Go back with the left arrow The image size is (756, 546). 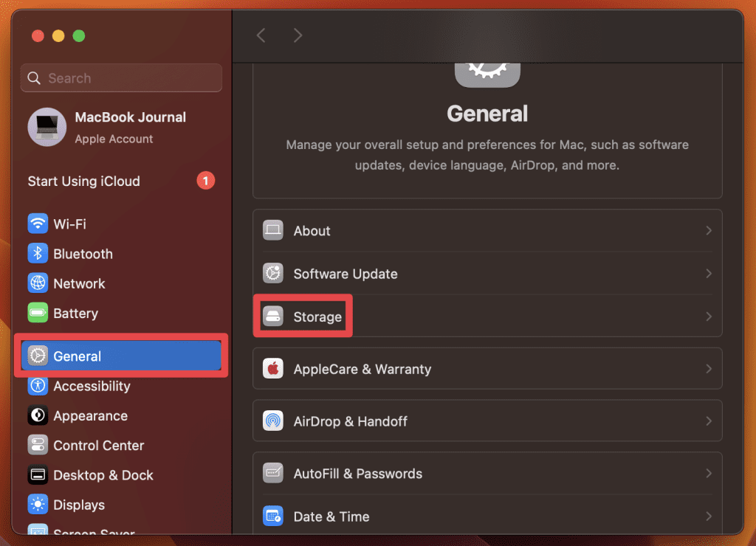point(261,35)
